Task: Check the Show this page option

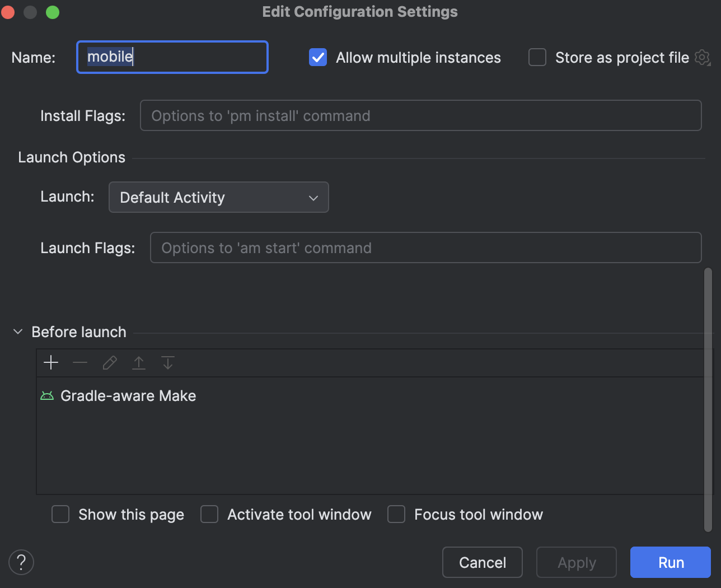Action: coord(60,514)
